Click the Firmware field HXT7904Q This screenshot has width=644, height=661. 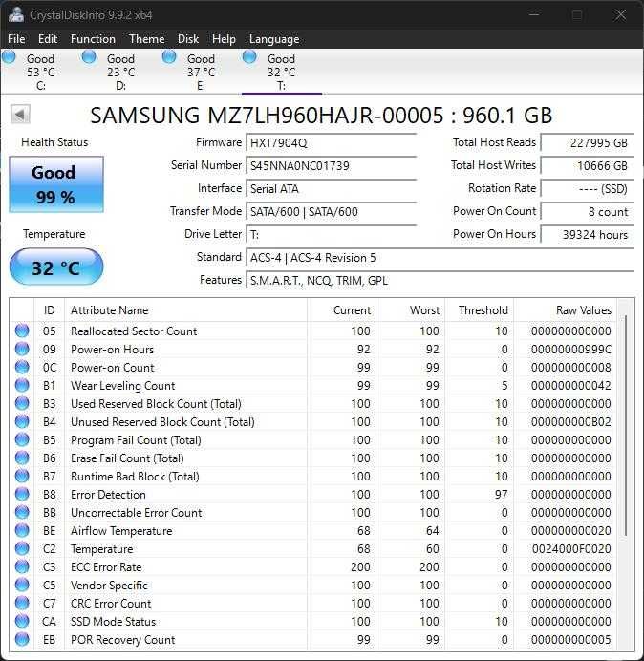[x=331, y=143]
